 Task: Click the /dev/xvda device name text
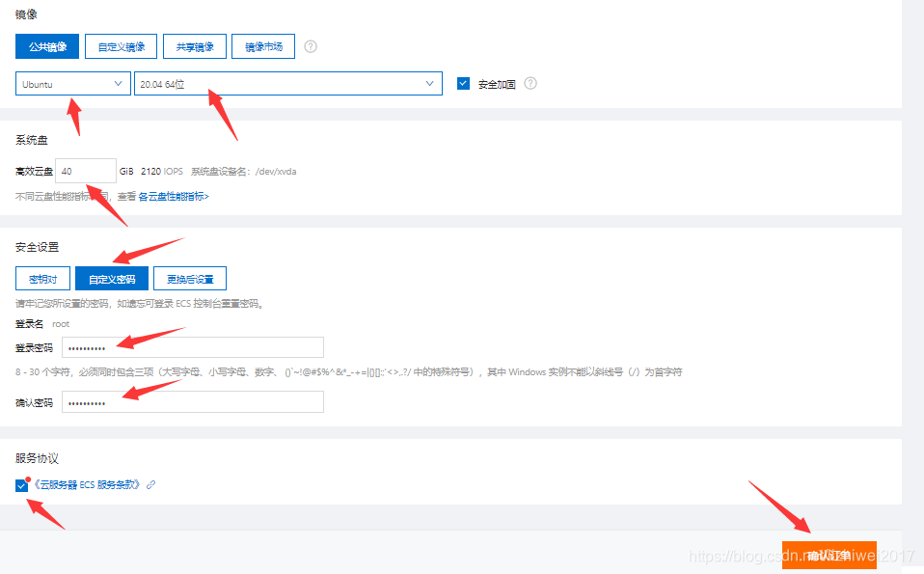point(276,172)
